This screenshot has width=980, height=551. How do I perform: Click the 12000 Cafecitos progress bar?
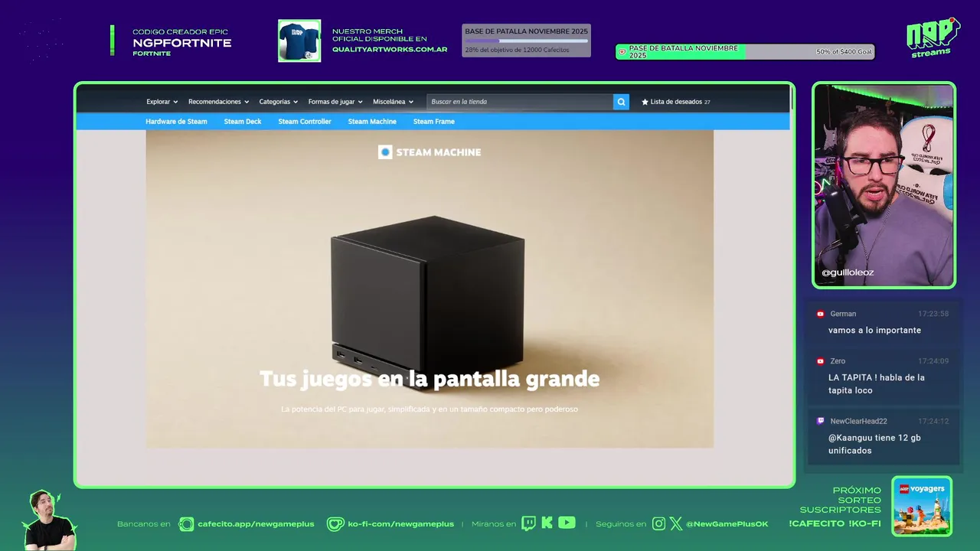pyautogui.click(x=527, y=41)
